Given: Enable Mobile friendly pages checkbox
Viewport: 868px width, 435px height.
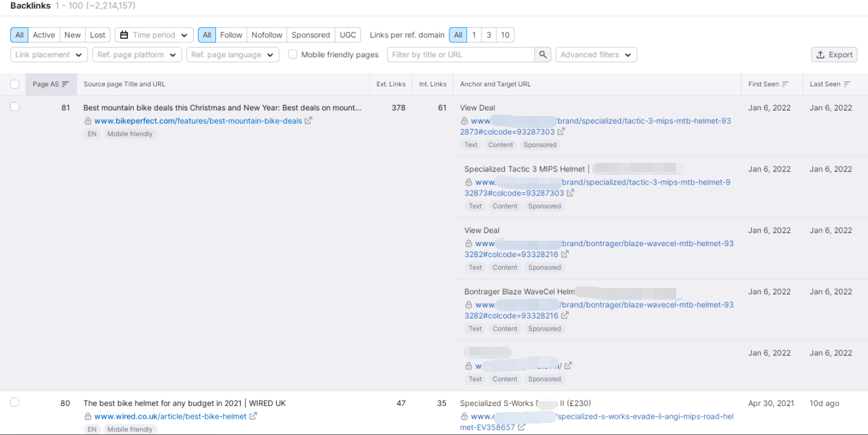Looking at the screenshot, I should (x=293, y=54).
